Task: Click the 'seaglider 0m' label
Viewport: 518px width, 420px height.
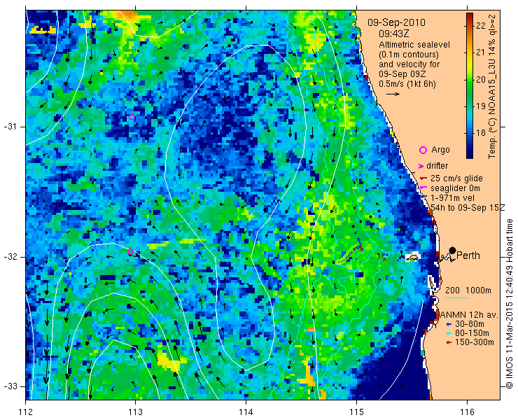Action: (455, 188)
